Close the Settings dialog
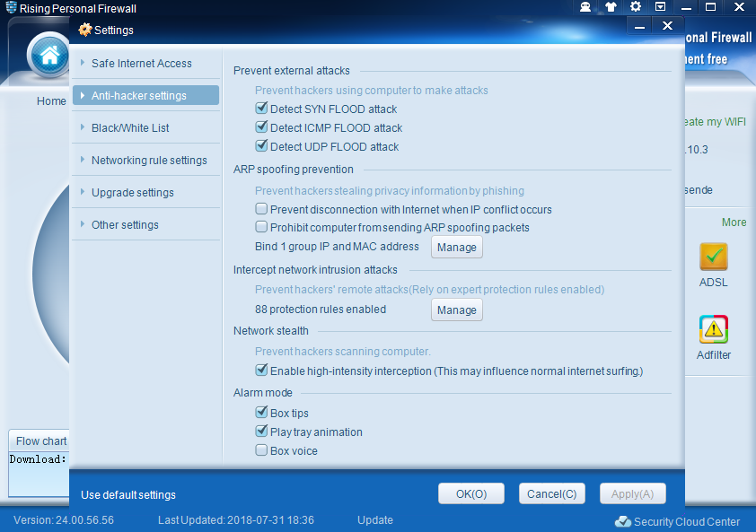This screenshot has width=756, height=532. (667, 26)
